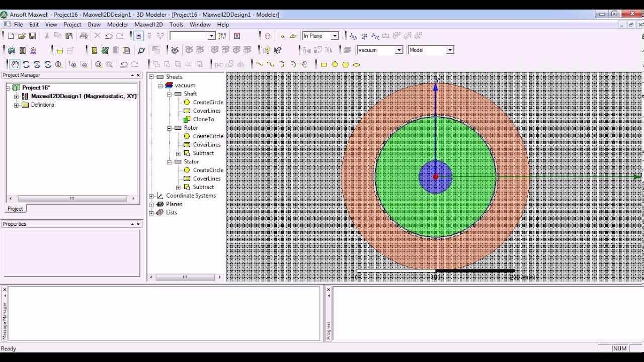Select the Draw Spline tool

(x=271, y=64)
